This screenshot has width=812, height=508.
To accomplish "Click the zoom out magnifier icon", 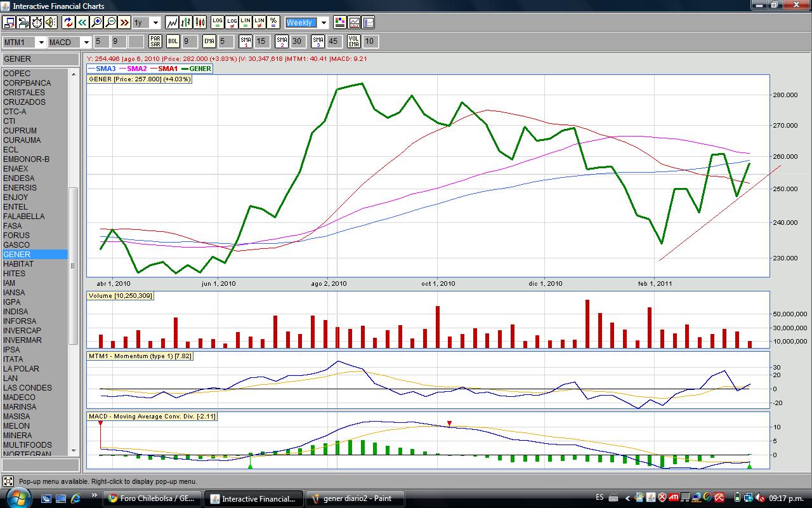I will [x=110, y=22].
